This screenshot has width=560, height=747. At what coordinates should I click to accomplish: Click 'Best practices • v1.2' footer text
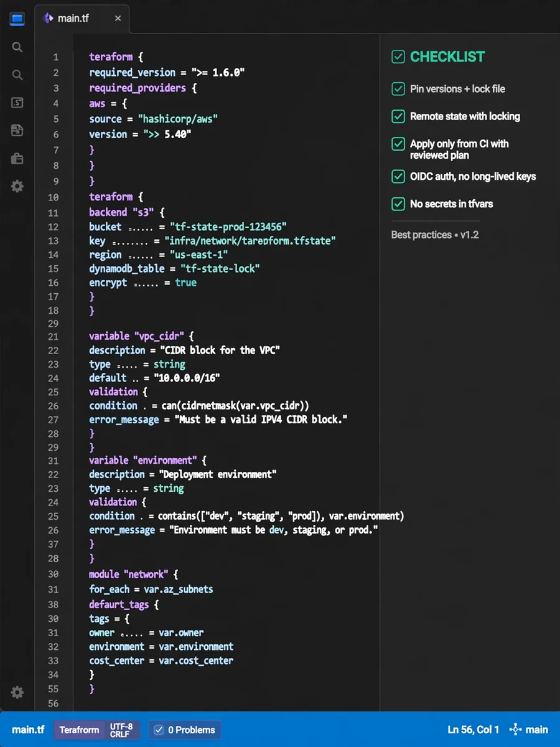click(x=435, y=235)
